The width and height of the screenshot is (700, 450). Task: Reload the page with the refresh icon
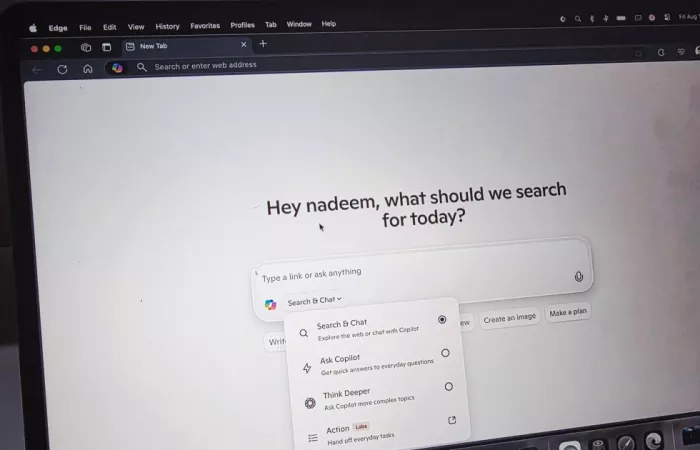coord(62,69)
